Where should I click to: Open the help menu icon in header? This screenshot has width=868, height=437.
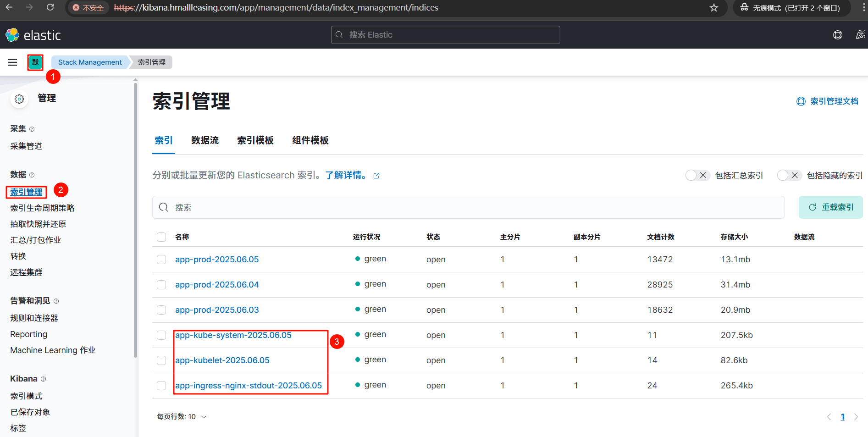tap(837, 35)
